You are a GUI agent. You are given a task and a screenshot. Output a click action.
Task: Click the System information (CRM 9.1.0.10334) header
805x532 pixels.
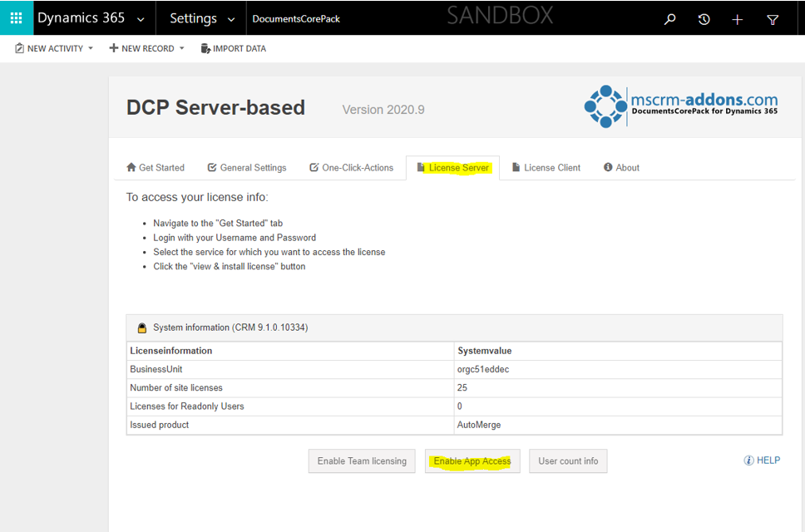tap(454, 328)
